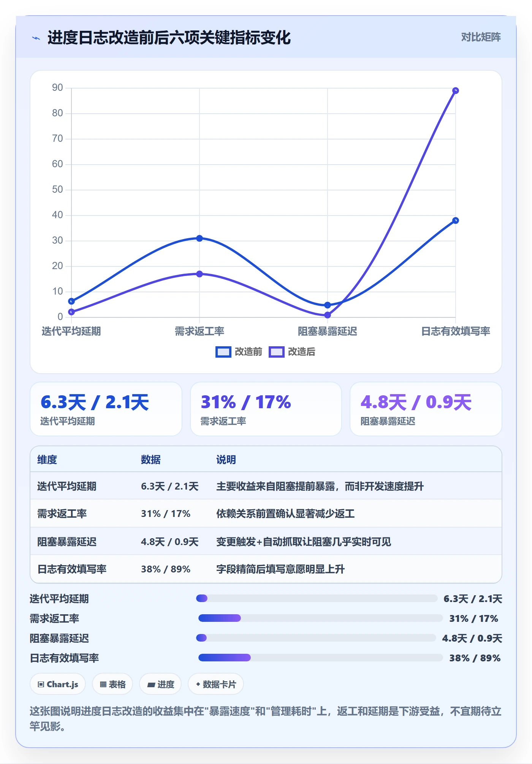532x764 pixels.
Task: Click the 进度 tag bar icon
Action: tap(151, 685)
